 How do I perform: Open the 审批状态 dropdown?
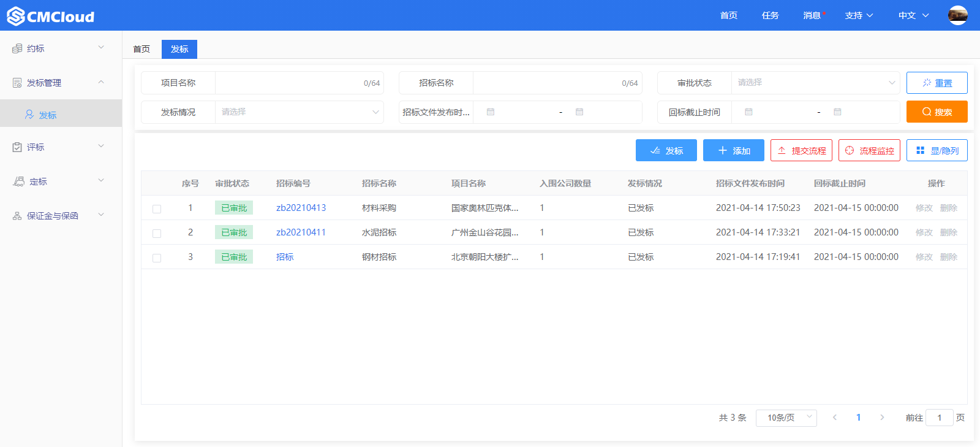[815, 83]
